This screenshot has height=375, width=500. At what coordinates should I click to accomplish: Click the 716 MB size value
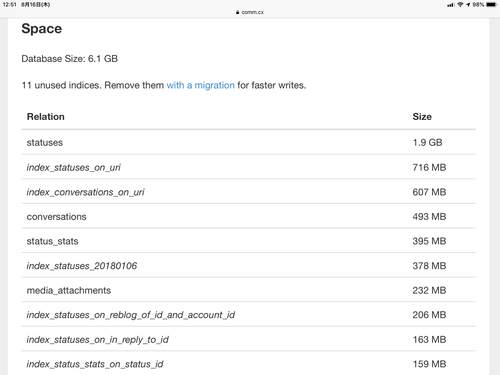coord(429,167)
